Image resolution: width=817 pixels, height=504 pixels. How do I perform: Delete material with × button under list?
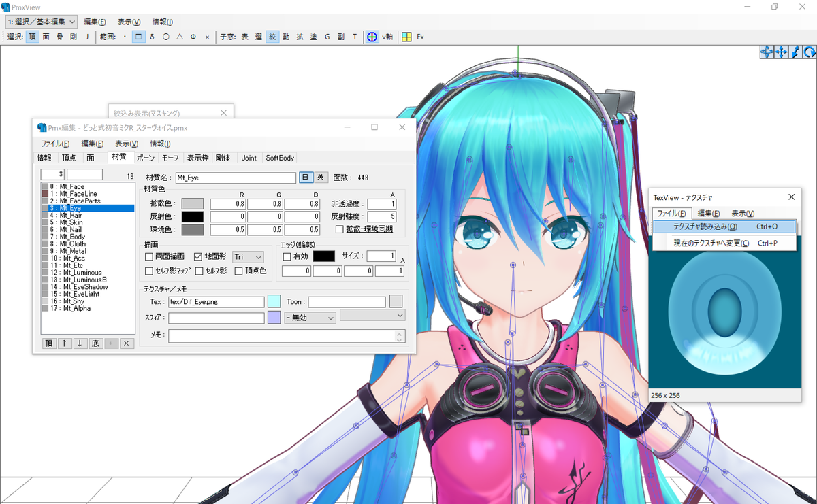click(x=126, y=343)
